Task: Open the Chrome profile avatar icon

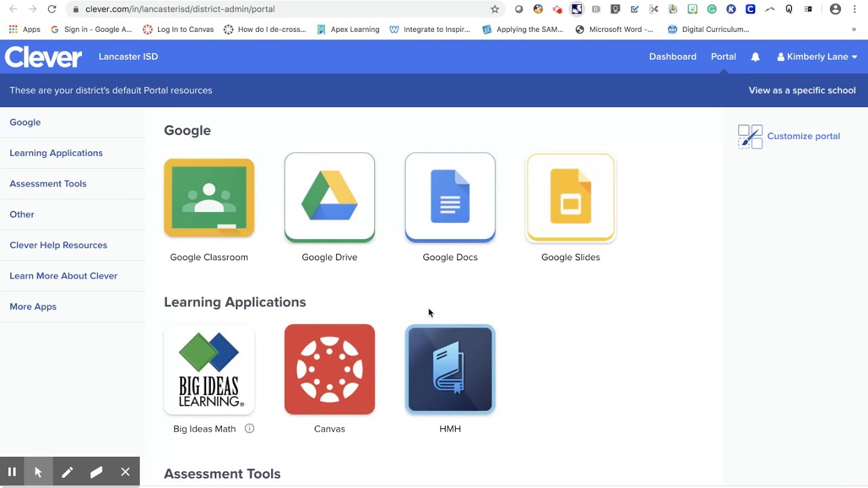Action: (835, 9)
